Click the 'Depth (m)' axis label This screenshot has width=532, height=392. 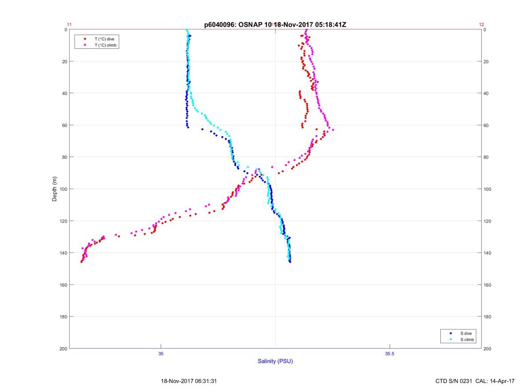[x=55, y=189]
